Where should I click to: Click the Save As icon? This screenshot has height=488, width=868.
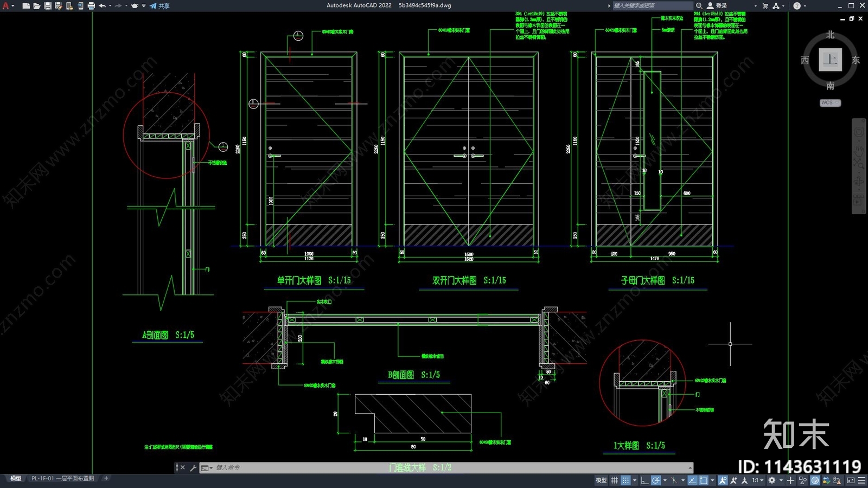[59, 5]
